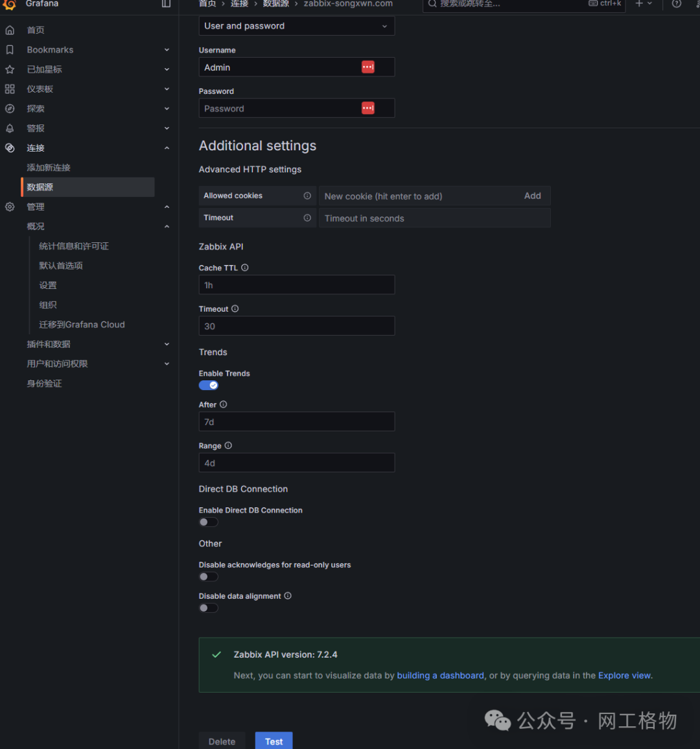Image resolution: width=700 pixels, height=749 pixels.
Task: Click the info icon beside Allowed cookies
Action: point(307,196)
